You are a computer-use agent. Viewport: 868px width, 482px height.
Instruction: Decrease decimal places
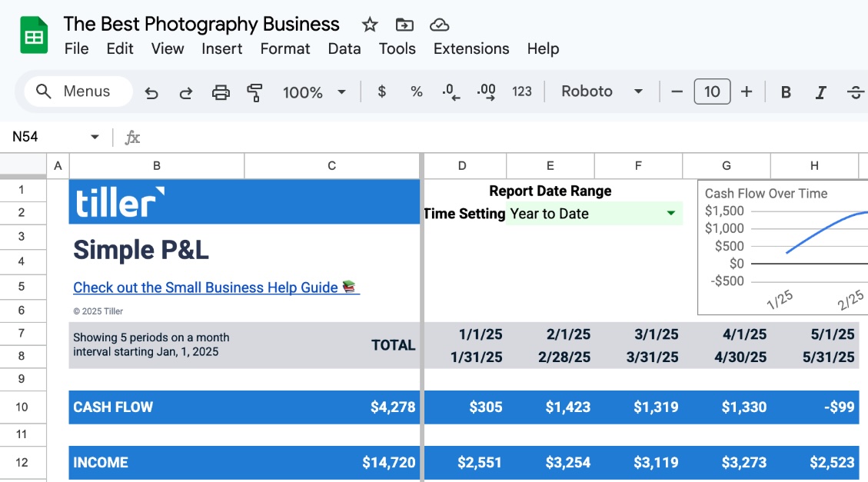(x=451, y=91)
